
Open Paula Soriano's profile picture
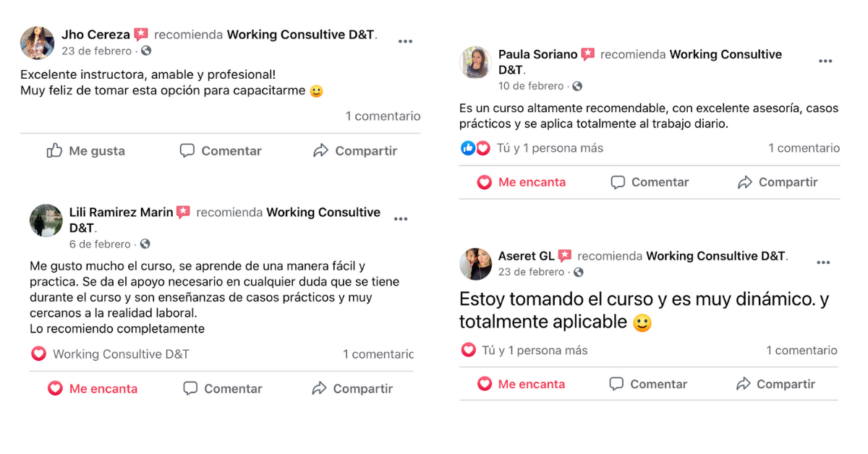[x=475, y=63]
